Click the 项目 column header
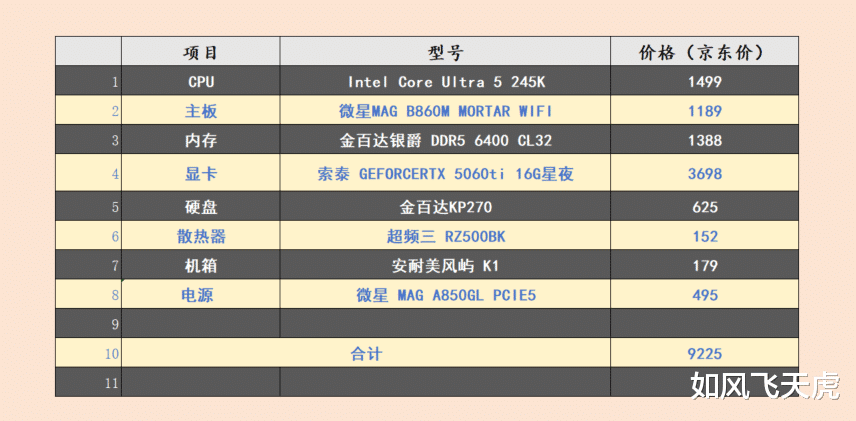This screenshot has height=421, width=856. pyautogui.click(x=200, y=52)
